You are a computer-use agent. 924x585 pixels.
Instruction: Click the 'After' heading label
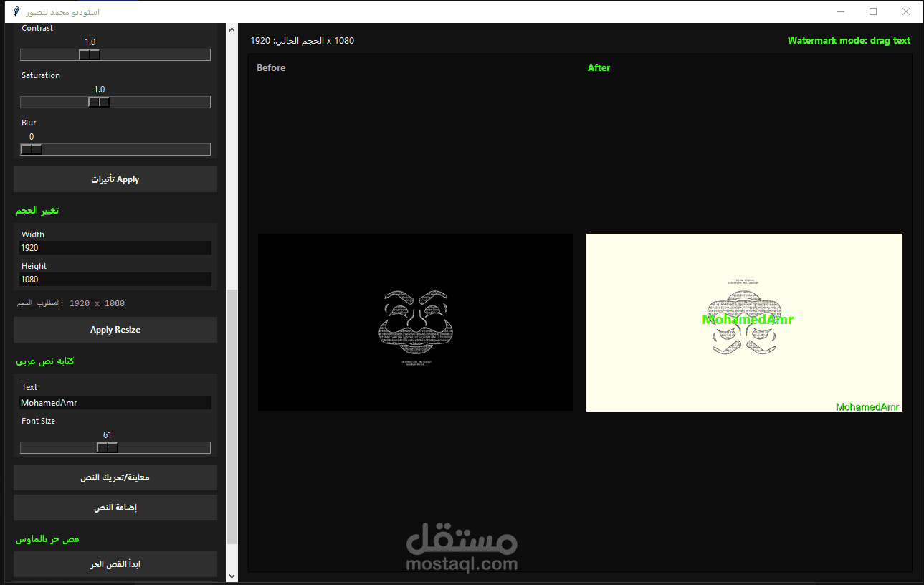[599, 67]
